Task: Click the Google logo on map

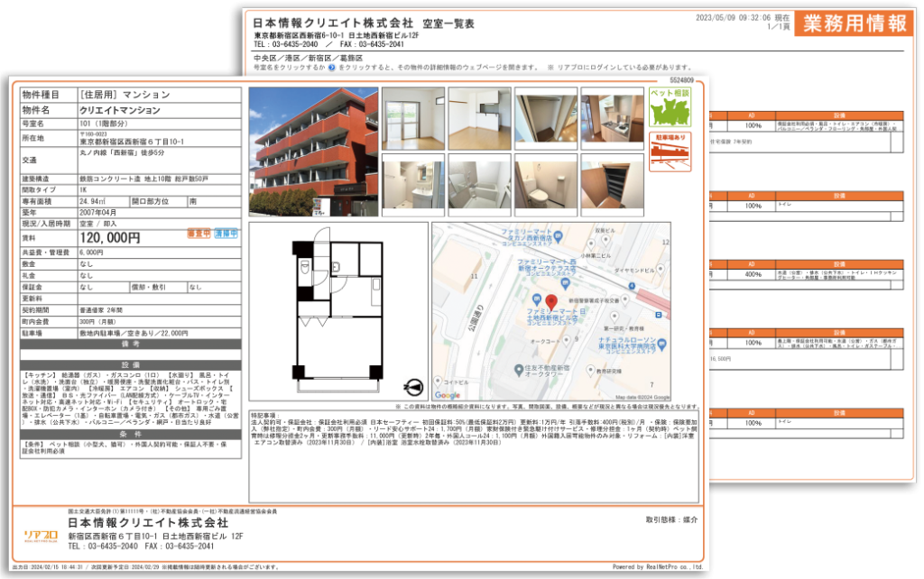Action: point(448,395)
